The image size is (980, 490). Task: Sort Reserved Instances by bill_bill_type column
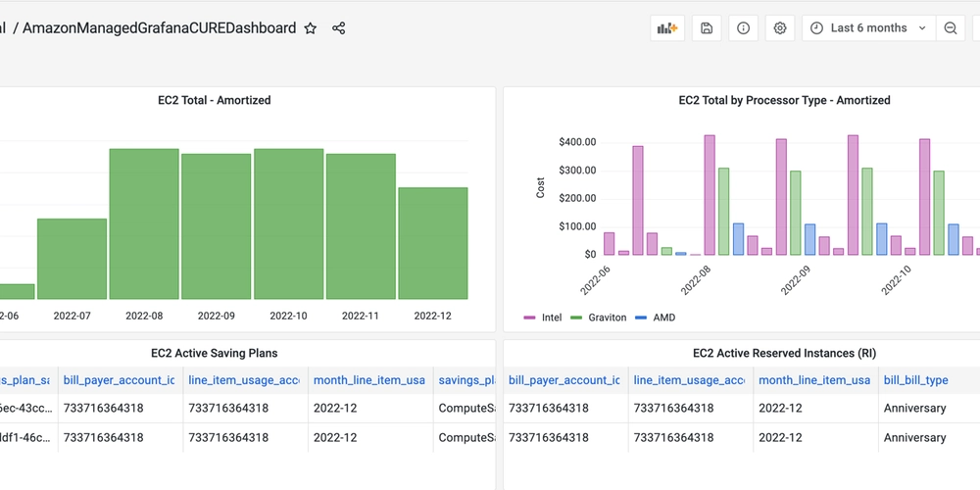click(915, 380)
